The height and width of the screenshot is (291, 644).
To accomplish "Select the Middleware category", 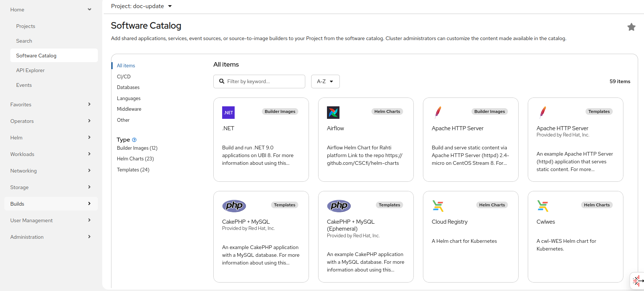I will tap(129, 109).
